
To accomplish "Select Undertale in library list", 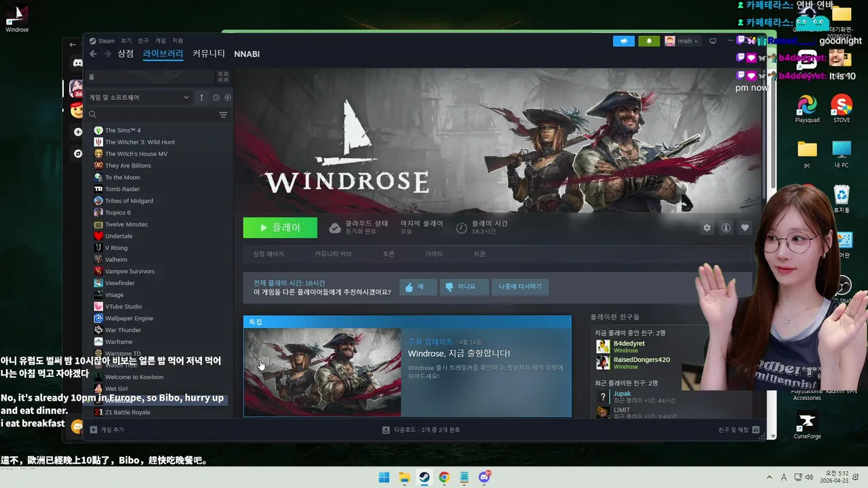I will [119, 236].
